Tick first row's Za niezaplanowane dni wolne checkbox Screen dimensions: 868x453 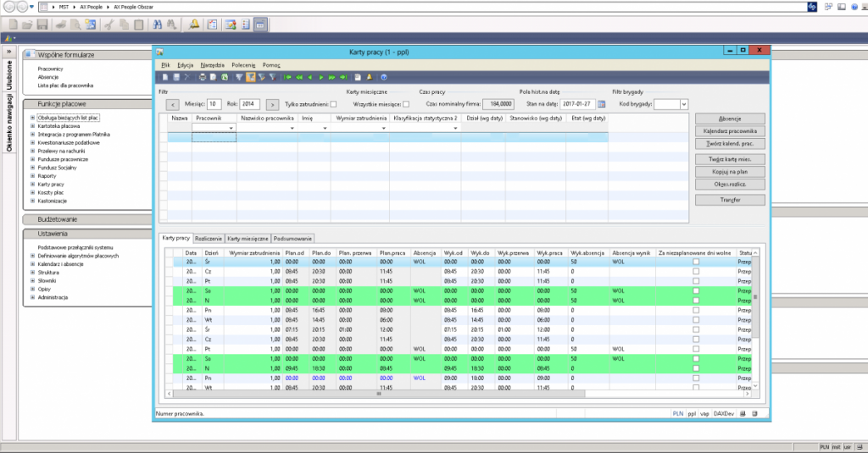coord(696,262)
